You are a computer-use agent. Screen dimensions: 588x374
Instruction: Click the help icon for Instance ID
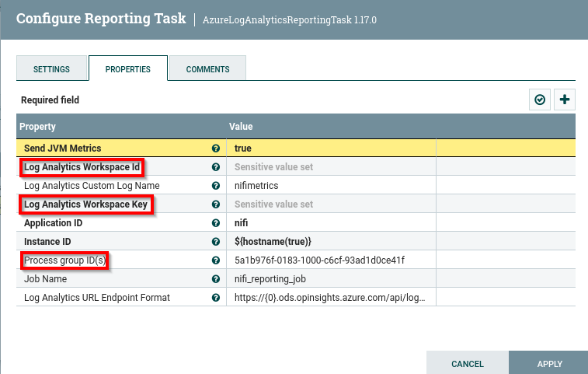coord(216,242)
